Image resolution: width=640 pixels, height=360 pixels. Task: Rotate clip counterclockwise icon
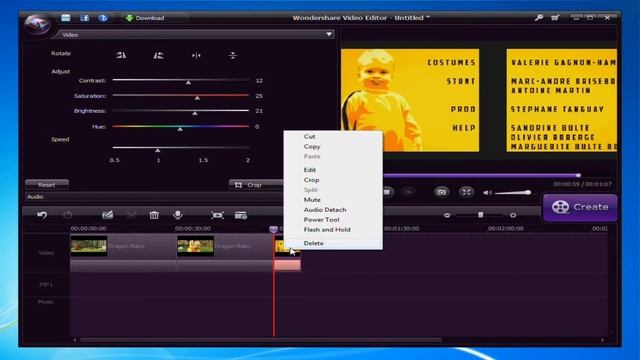coord(158,55)
